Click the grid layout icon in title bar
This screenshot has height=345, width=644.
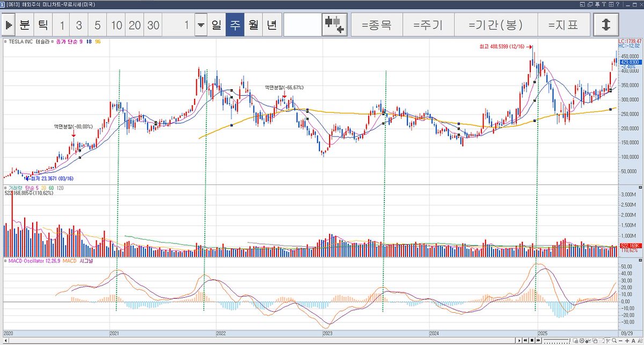coord(611,4)
